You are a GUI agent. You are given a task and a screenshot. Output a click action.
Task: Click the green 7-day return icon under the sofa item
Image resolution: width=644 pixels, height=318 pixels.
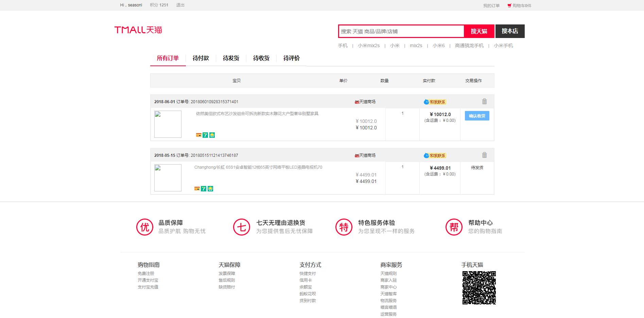click(x=205, y=135)
